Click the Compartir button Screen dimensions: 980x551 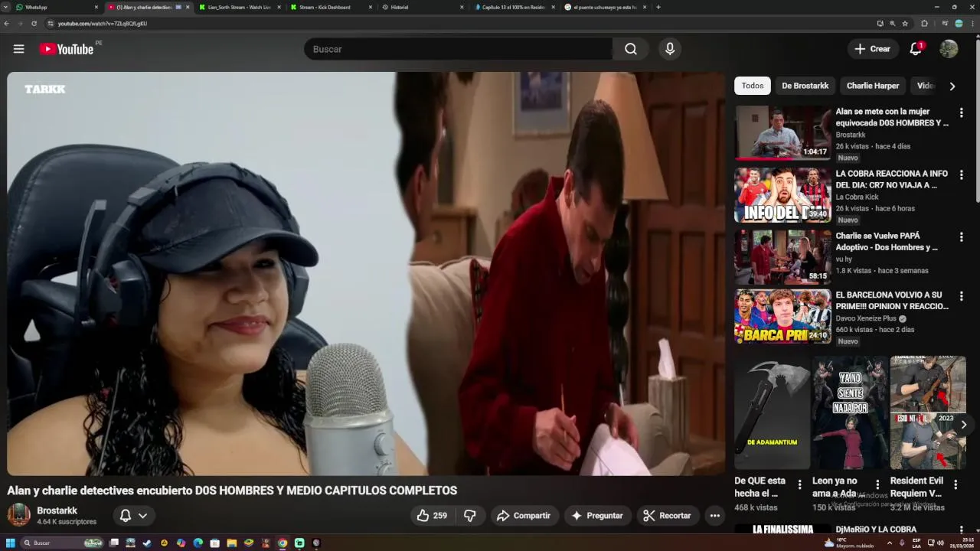[x=524, y=516]
